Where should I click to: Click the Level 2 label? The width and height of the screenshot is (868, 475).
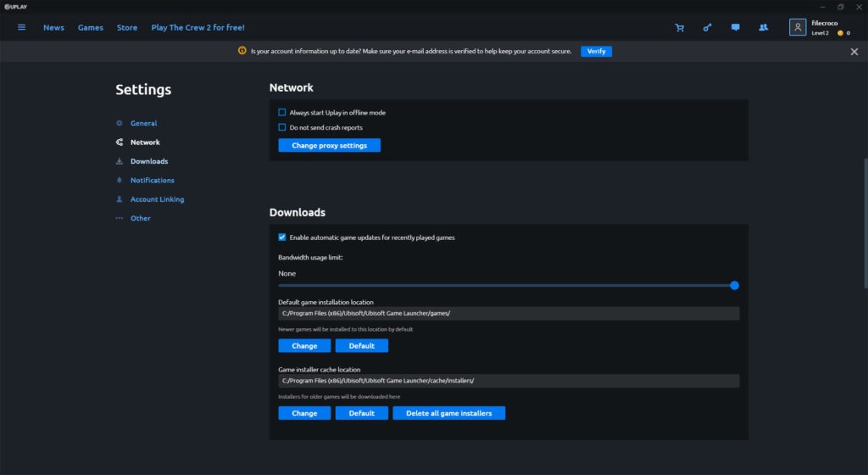click(820, 33)
